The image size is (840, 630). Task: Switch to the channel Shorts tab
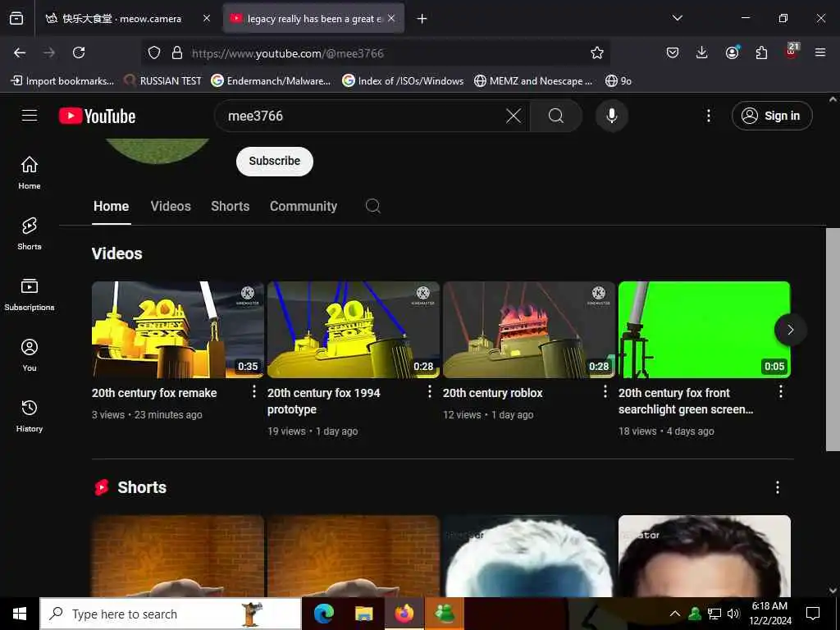point(231,206)
